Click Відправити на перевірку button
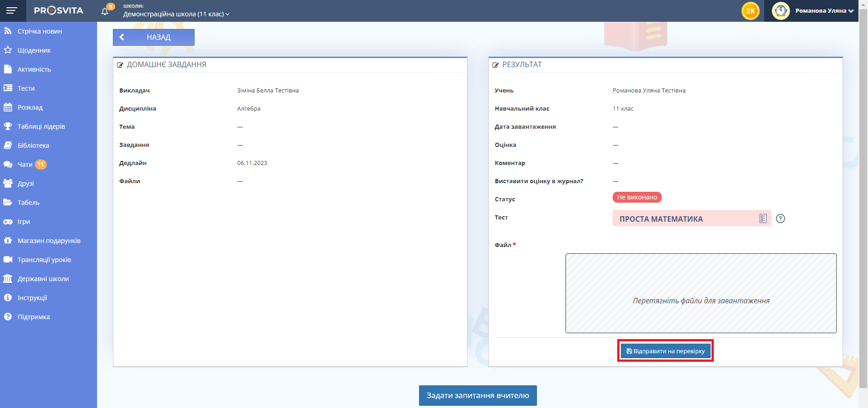Viewport: 868px width, 408px height. coord(665,351)
